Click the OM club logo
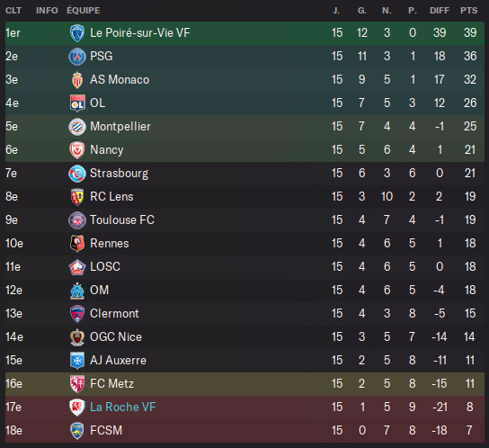Viewport: 489px width, 448px height. click(x=77, y=291)
